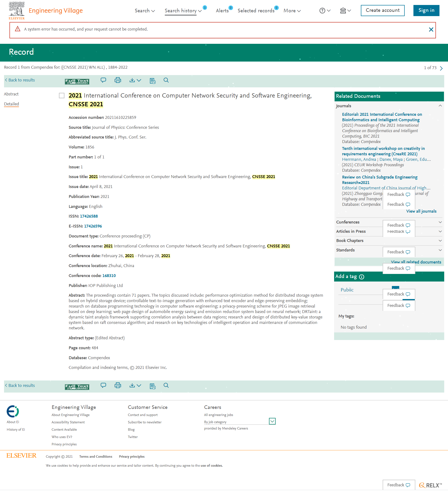
Task: Expand Articles in Press section
Action: pos(440,231)
